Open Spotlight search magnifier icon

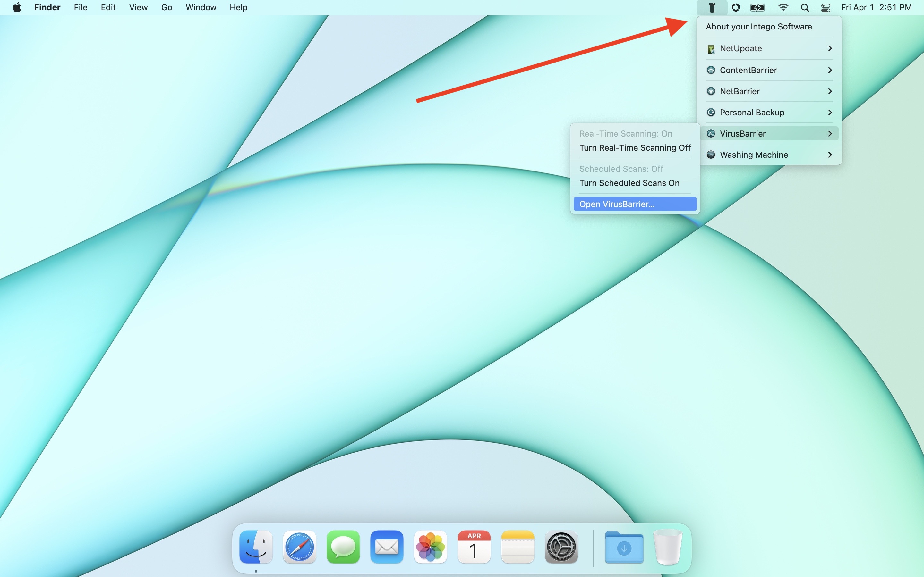pos(805,8)
